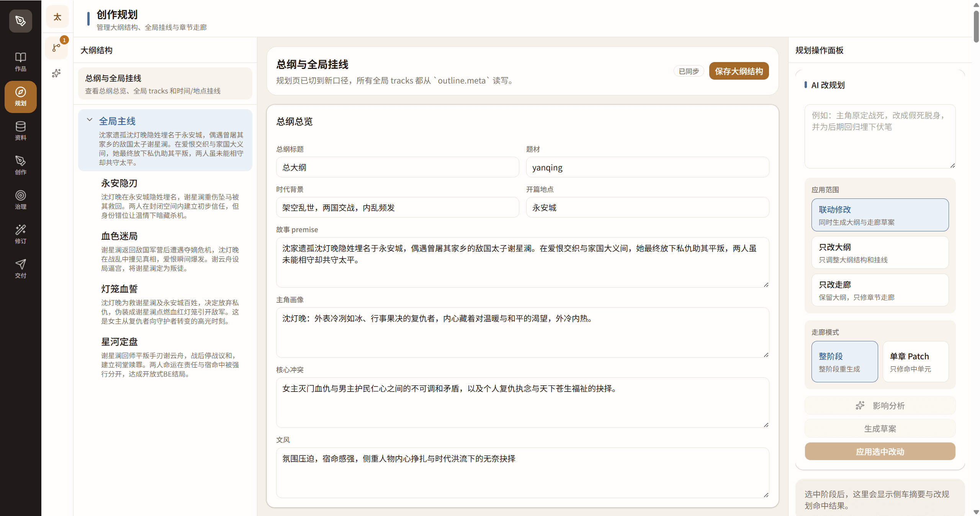Collapse the 全局主线 tree branch
Viewport: 980px width, 516px height.
pyautogui.click(x=90, y=120)
